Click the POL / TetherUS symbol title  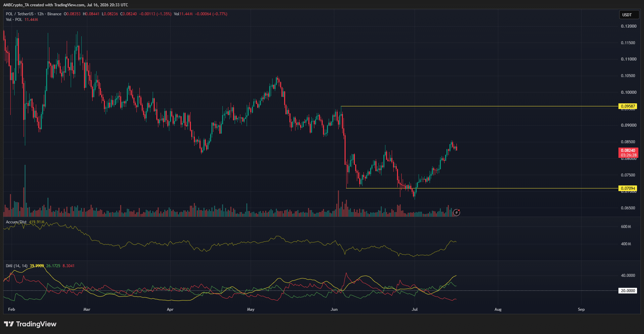click(20, 14)
